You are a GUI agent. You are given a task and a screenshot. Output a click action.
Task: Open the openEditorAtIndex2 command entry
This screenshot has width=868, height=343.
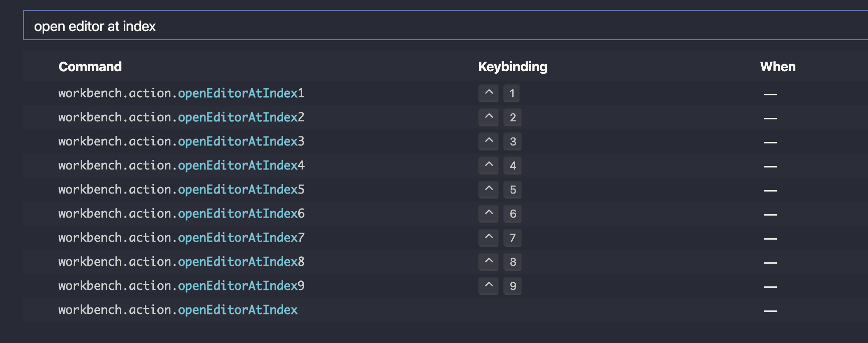pos(181,117)
